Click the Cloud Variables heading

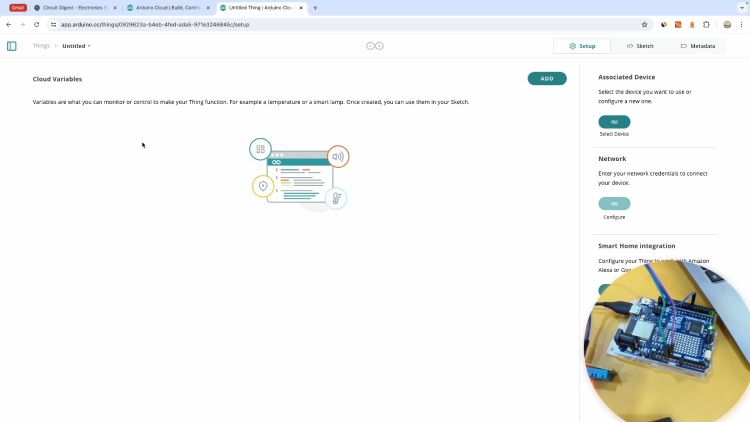[57, 79]
